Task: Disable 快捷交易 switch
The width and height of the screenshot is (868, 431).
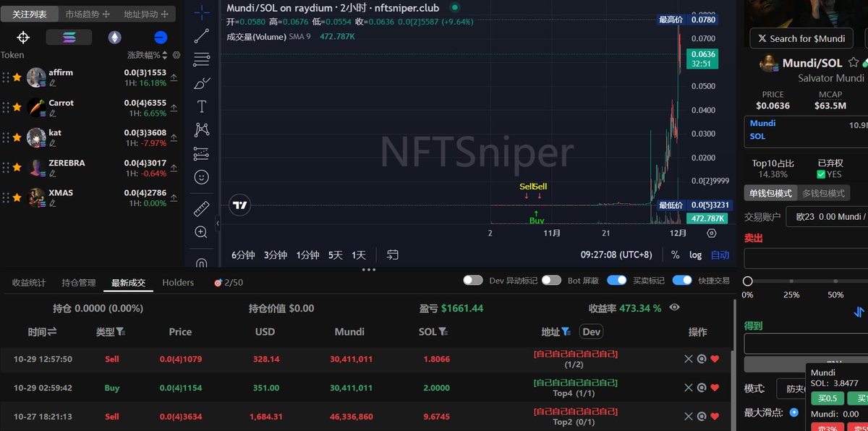Action: pos(682,281)
